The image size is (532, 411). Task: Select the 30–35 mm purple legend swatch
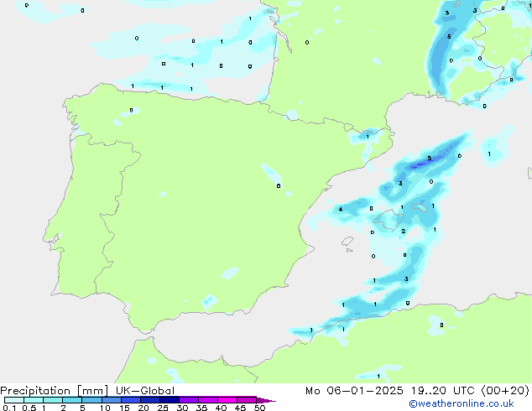coord(189,400)
